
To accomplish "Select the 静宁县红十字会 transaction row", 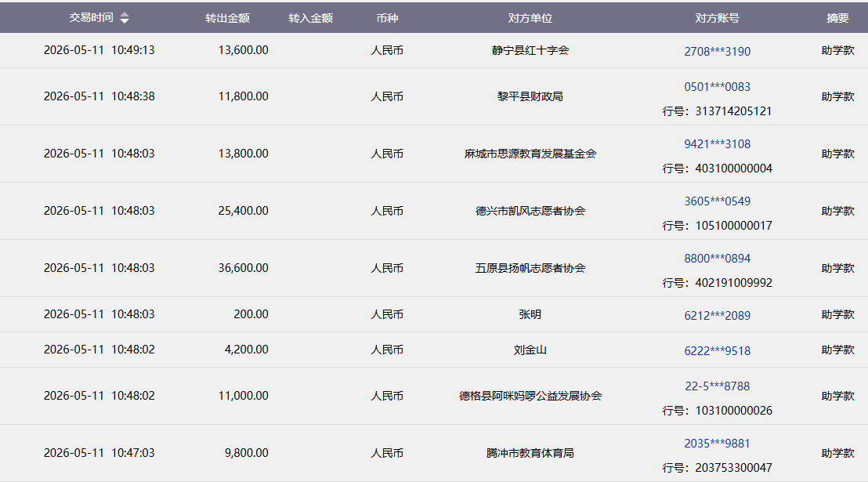I will click(x=434, y=50).
